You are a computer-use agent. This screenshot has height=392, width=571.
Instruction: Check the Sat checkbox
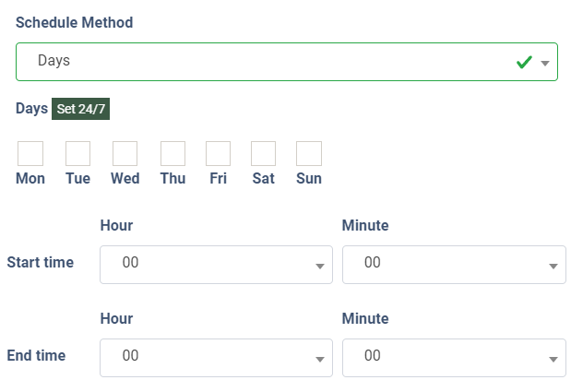tap(263, 153)
